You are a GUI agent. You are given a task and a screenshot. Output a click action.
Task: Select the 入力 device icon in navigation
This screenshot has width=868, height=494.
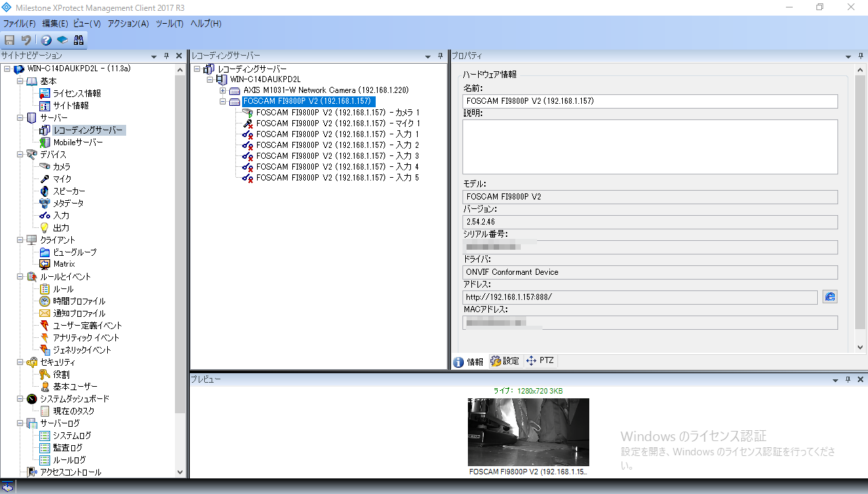pos(45,216)
